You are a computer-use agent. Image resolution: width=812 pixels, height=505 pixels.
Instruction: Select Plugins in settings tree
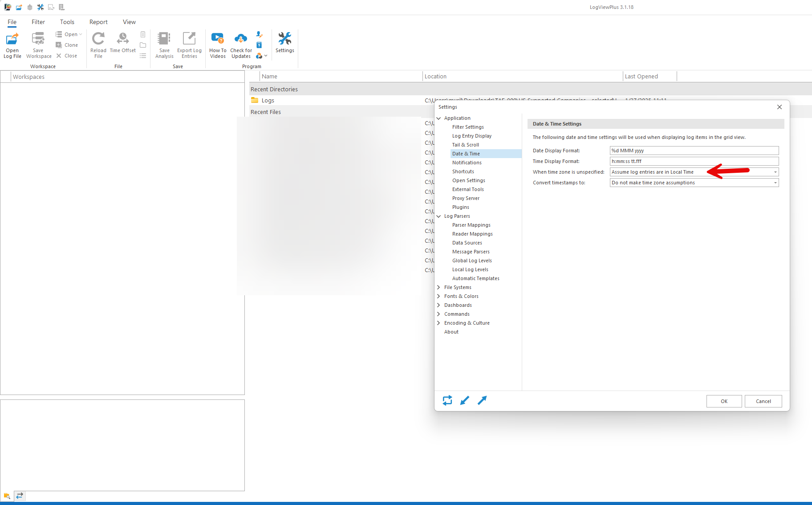(461, 207)
